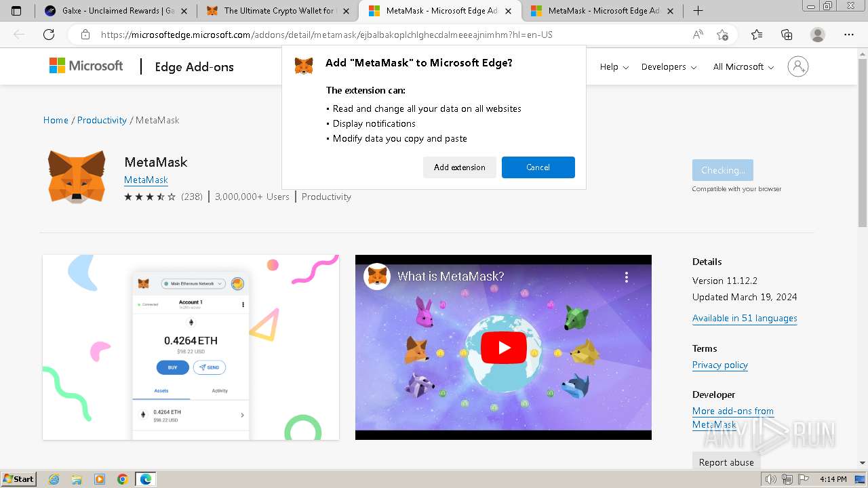Click the (238) ratings count

(192, 197)
